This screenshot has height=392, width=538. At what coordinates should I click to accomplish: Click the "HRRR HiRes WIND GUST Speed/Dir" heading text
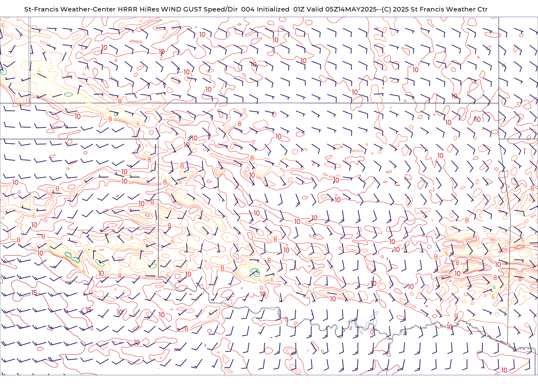point(178,9)
